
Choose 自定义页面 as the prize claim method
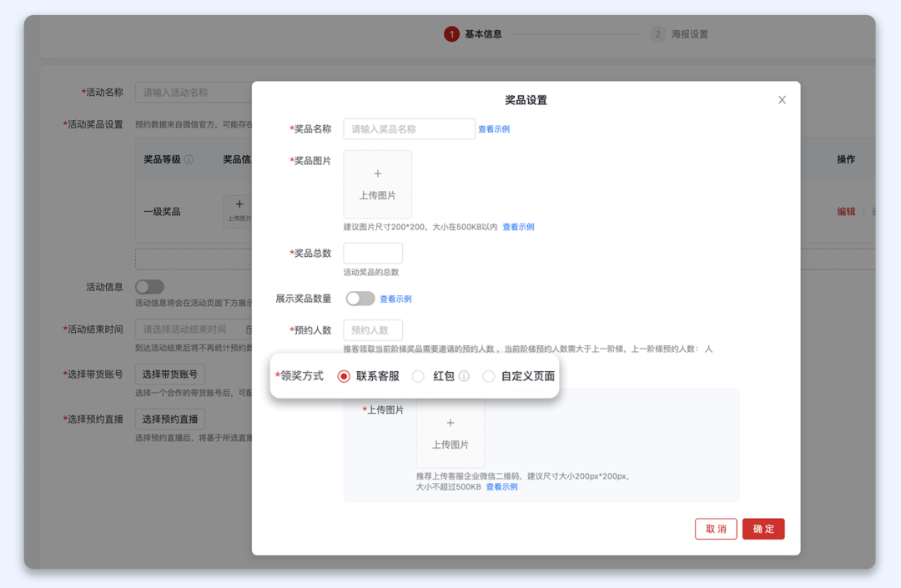[488, 375]
